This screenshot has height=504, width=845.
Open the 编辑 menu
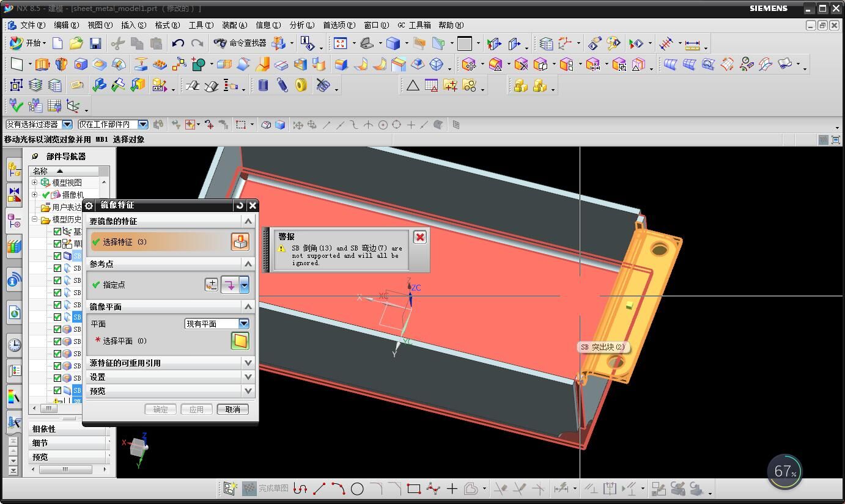click(66, 25)
